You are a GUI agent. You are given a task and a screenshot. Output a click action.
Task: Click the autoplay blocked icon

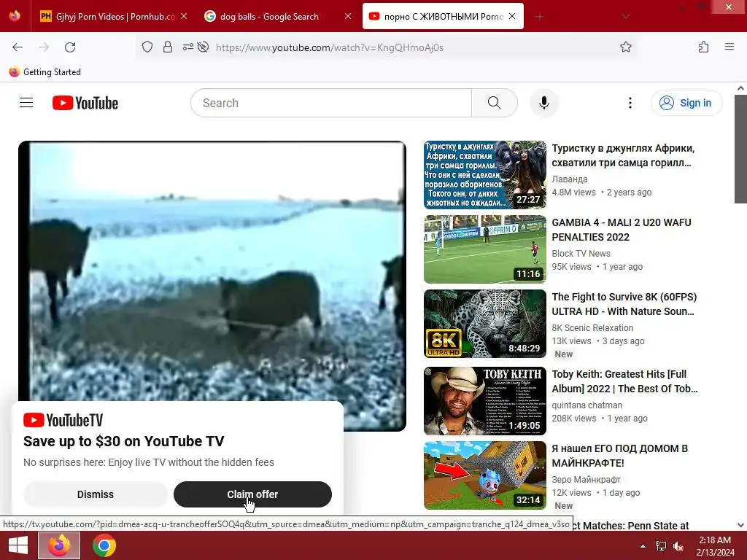click(203, 47)
